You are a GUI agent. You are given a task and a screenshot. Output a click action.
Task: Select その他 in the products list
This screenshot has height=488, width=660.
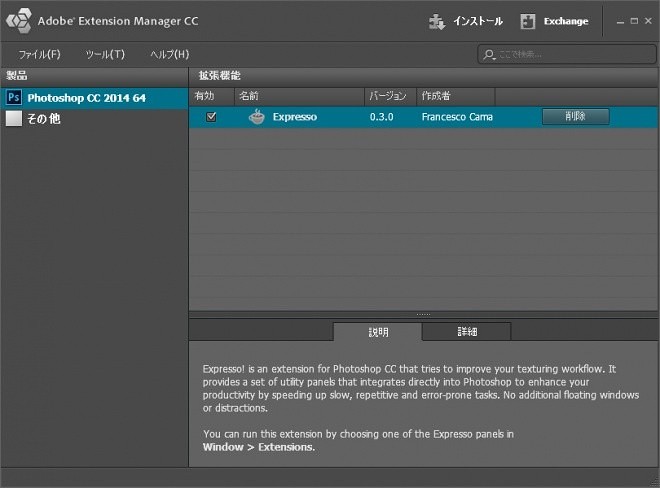94,119
